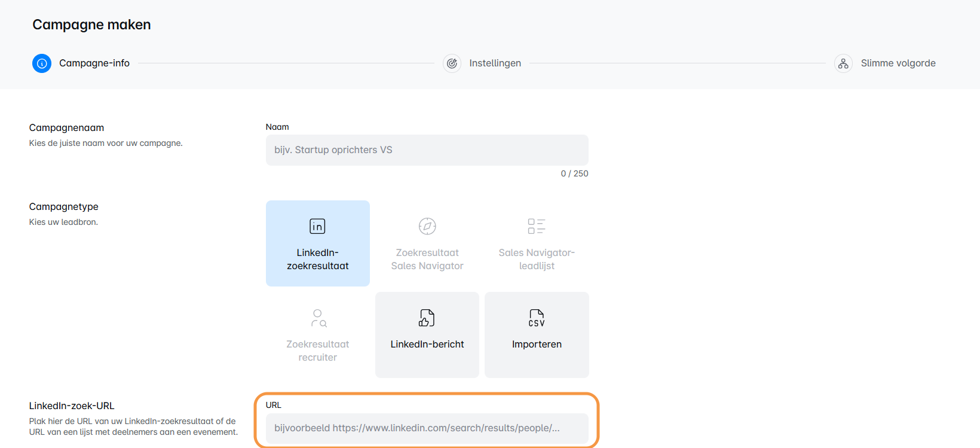Screen dimensions: 980x448
Task: Click the LinkedIn 'in' logo icon
Action: click(317, 226)
